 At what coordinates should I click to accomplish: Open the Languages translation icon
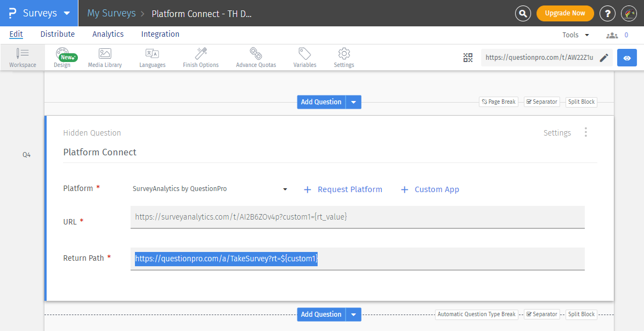[152, 54]
